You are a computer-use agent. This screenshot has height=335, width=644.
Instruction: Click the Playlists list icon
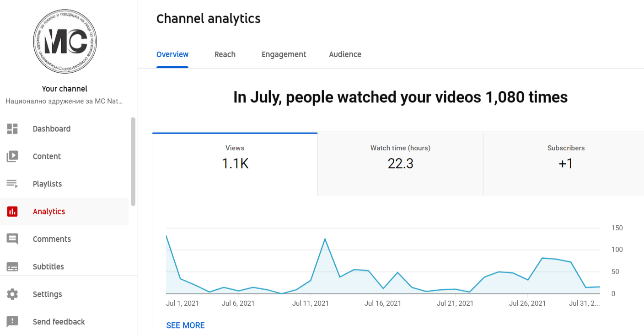(12, 184)
